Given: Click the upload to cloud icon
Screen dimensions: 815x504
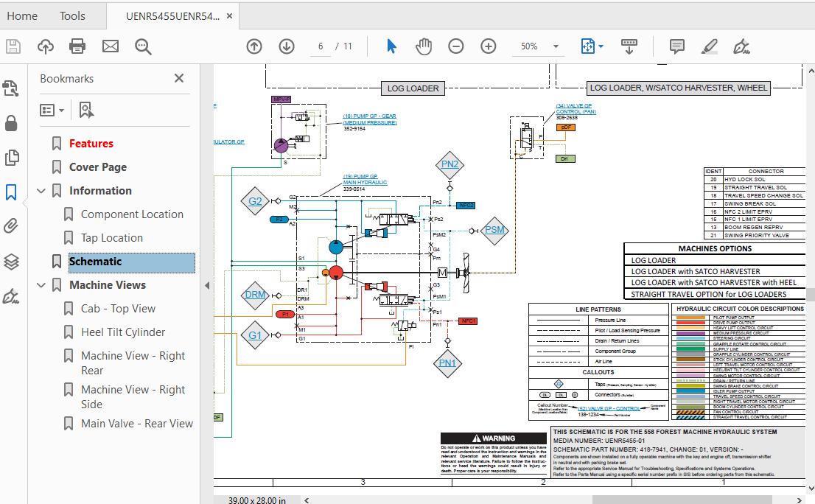Looking at the screenshot, I should (x=46, y=46).
